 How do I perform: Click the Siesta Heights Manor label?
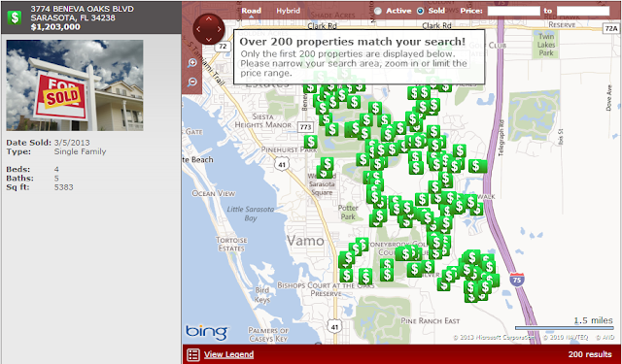[x=262, y=120]
